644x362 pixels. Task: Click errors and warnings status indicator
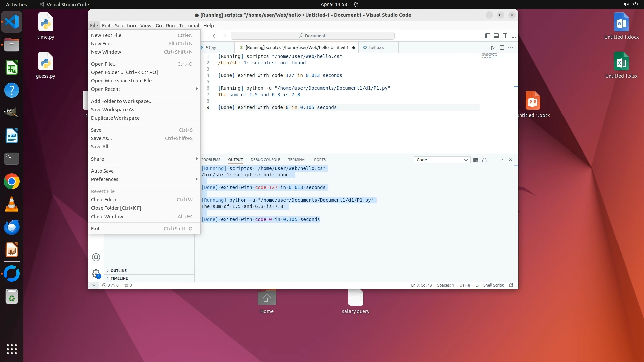[110, 285]
